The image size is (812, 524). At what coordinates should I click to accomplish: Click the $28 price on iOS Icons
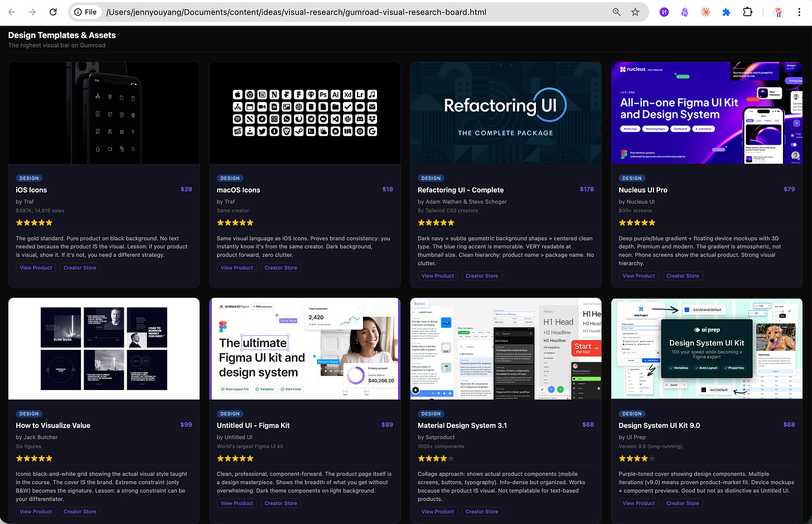coord(186,189)
